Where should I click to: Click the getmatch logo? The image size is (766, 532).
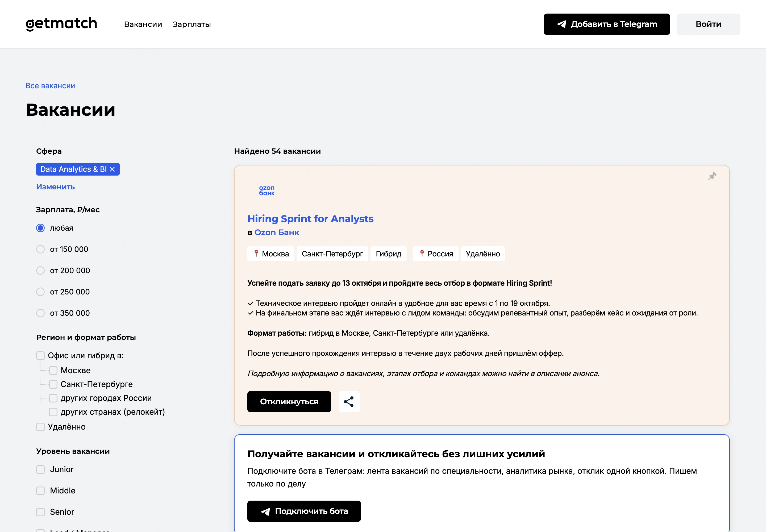(61, 24)
